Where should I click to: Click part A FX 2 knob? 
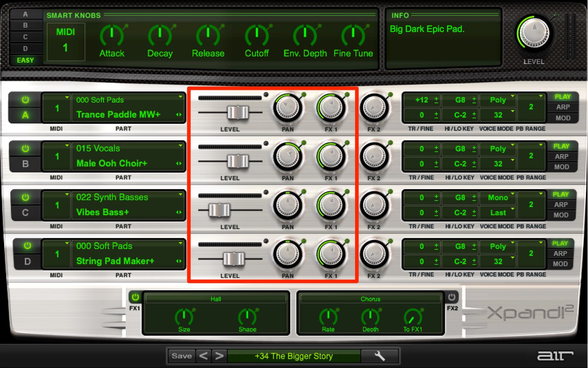(374, 108)
